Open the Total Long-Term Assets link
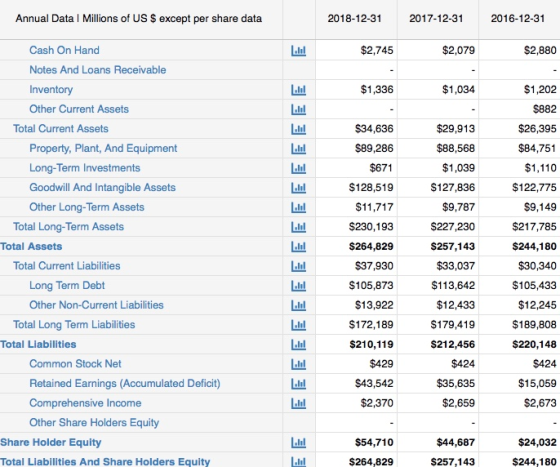Viewport: 560px width, 467px height. pos(69,227)
